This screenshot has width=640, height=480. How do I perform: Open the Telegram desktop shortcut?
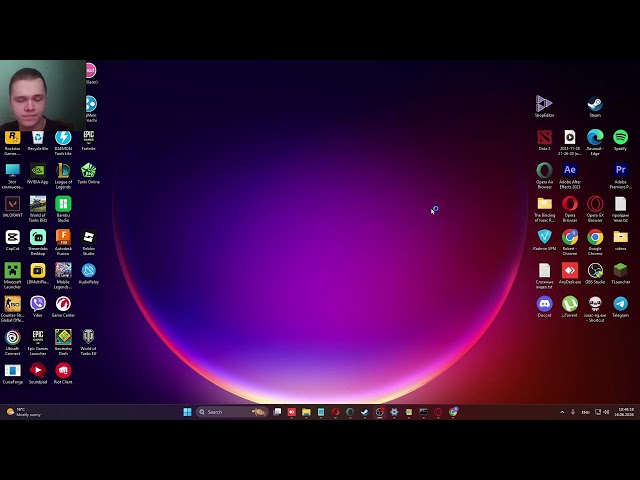coord(620,307)
